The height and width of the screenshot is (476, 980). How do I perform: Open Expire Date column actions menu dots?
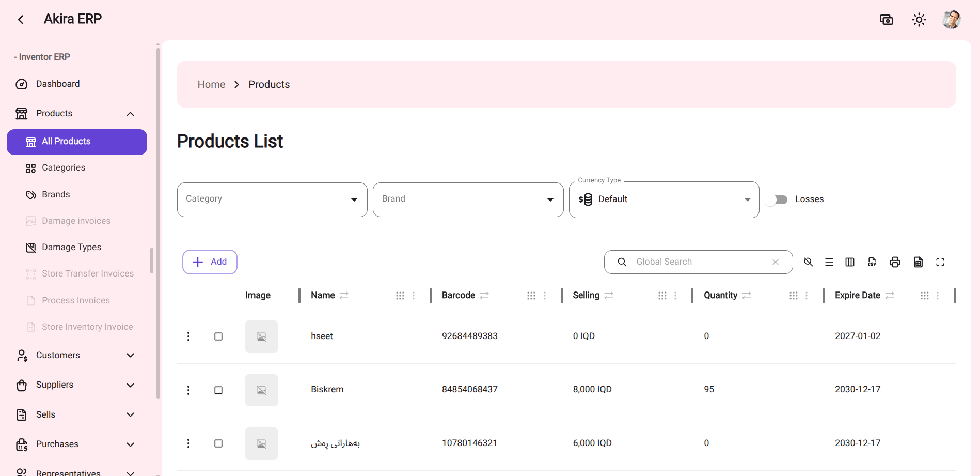tap(938, 296)
